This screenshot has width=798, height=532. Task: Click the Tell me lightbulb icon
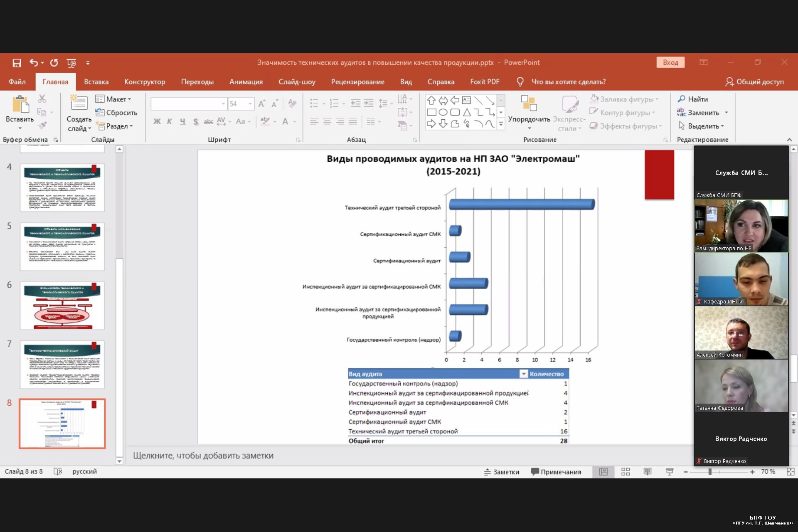(520, 81)
